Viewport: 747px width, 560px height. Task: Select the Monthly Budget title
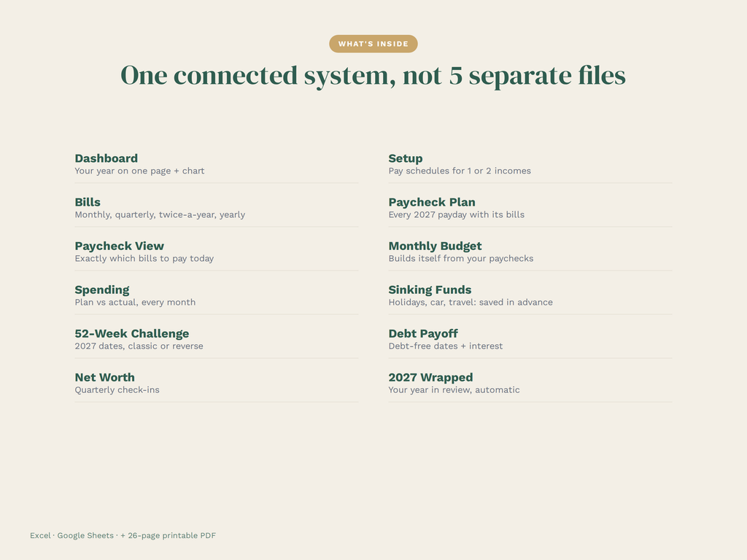coord(436,246)
